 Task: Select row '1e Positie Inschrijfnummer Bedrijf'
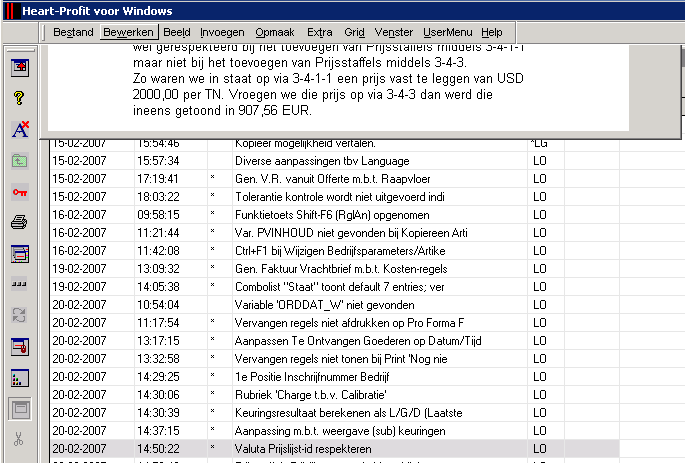click(334, 377)
